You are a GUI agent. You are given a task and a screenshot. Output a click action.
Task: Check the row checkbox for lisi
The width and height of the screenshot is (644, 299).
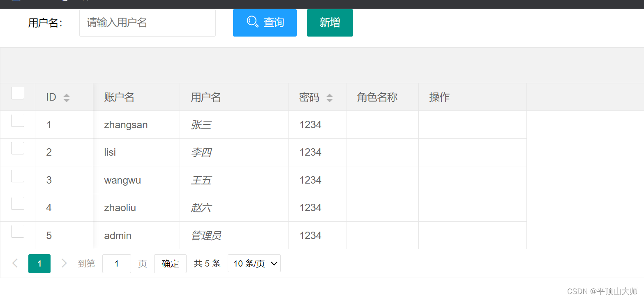pos(18,148)
